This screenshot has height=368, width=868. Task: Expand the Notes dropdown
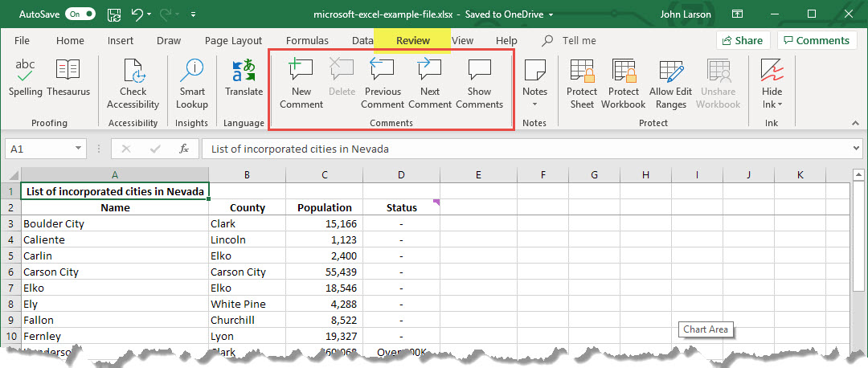[534, 104]
